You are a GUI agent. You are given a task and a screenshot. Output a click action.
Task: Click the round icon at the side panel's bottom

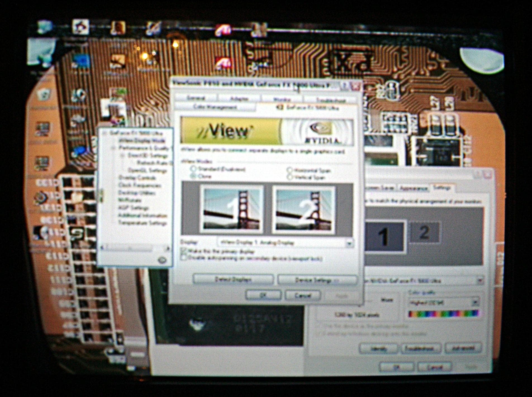(162, 260)
